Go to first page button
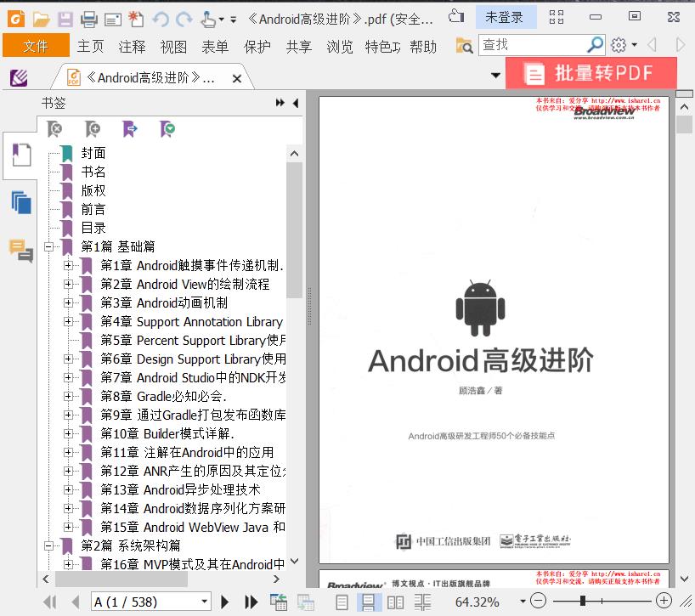The width and height of the screenshot is (695, 616). [50, 602]
